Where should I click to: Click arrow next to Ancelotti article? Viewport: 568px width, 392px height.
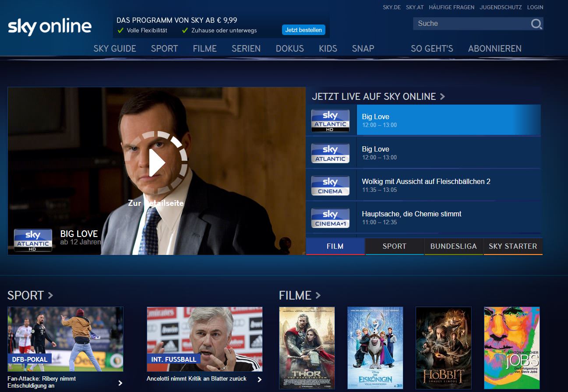[259, 379]
